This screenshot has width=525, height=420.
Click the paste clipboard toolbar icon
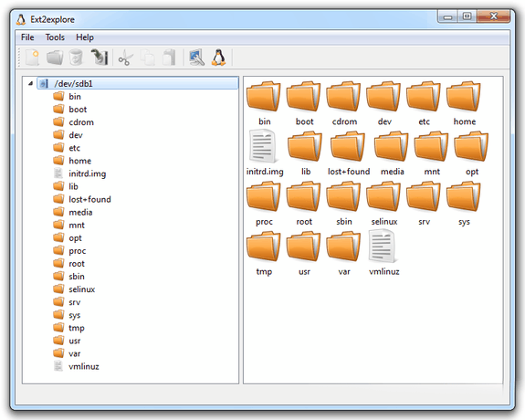(169, 58)
